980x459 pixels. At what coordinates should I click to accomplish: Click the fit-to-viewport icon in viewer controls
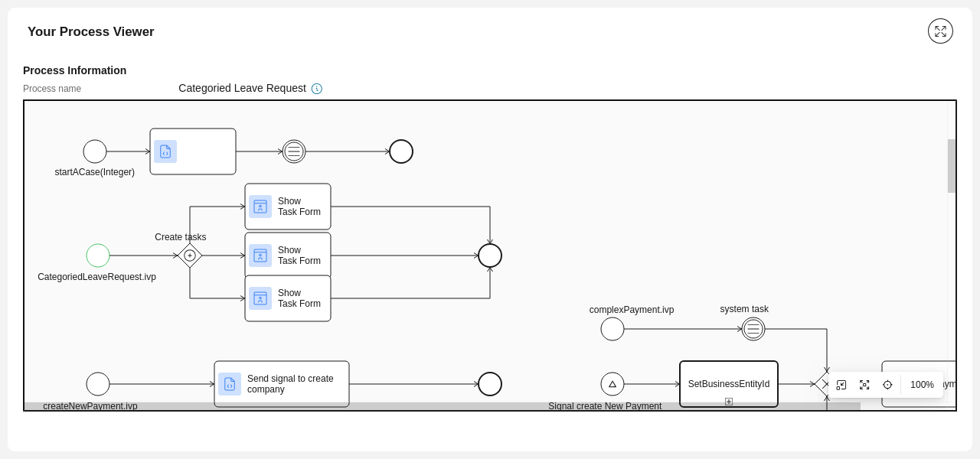pyautogui.click(x=841, y=385)
